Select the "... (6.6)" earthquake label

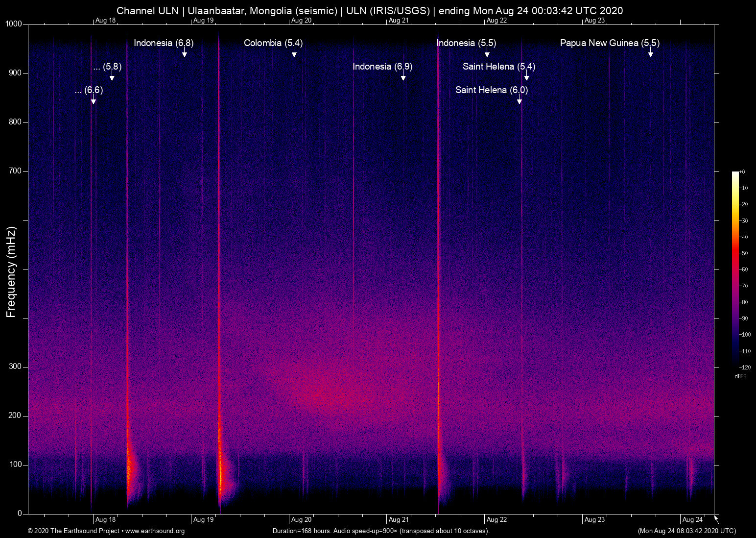tap(89, 90)
